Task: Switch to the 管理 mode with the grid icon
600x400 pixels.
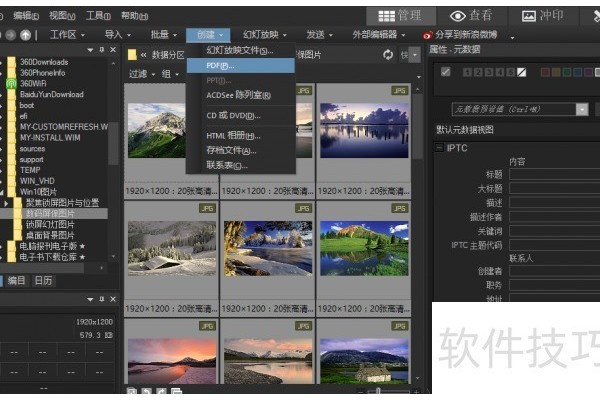Action: coord(400,16)
